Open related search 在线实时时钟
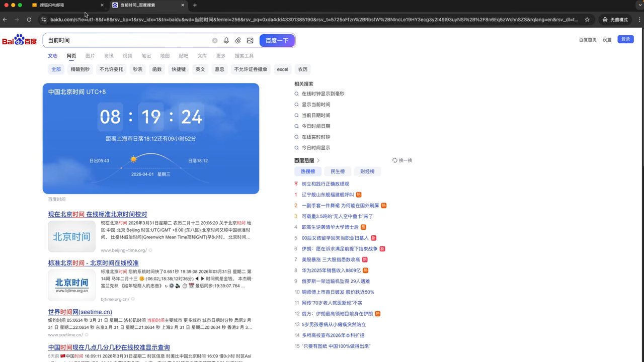Screen dimensions: 644x362 316,137
